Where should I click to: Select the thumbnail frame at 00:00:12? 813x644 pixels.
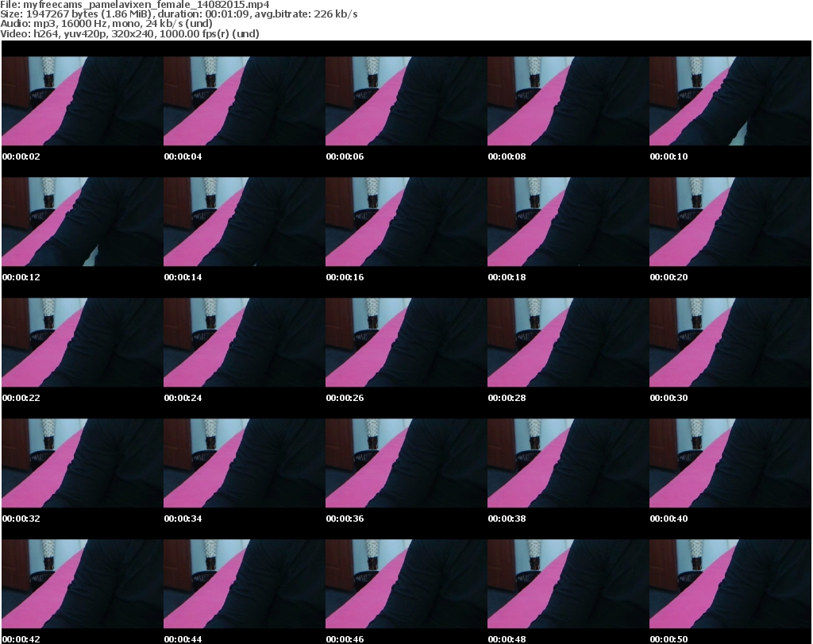pyautogui.click(x=82, y=222)
